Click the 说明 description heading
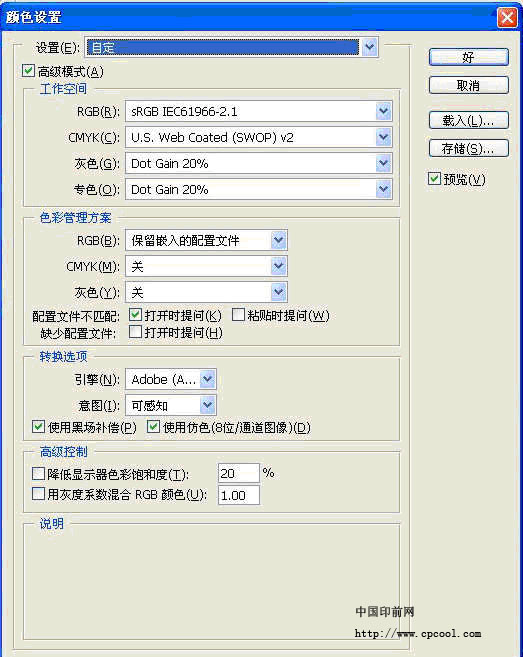 pyautogui.click(x=52, y=524)
